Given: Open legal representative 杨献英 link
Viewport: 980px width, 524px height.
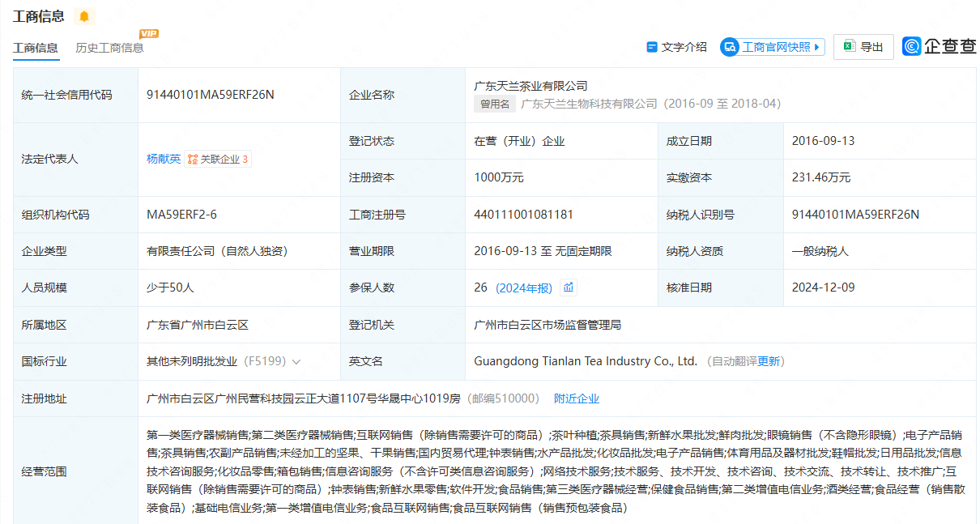Looking at the screenshot, I should [163, 160].
